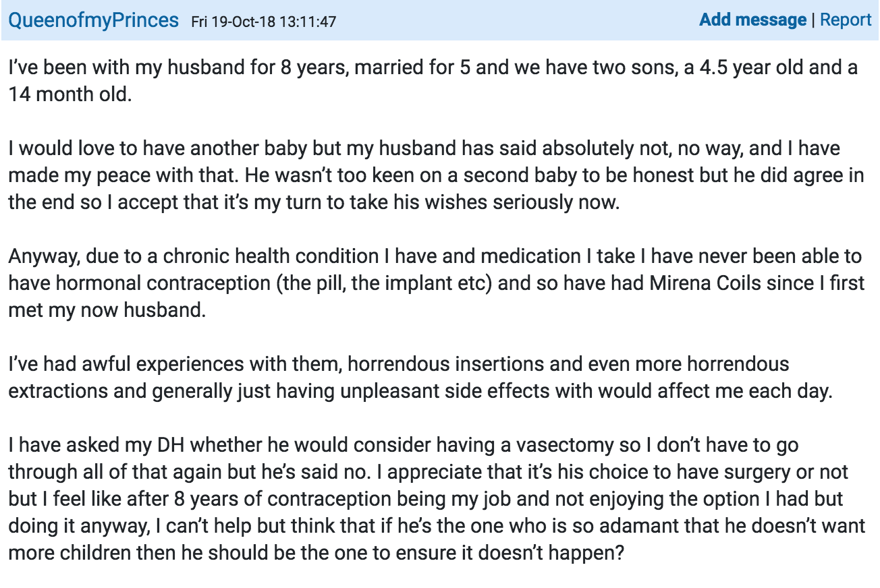Click the paragraph starting "I have asked my DH"
Viewport: 880px width, 588px height.
click(437, 499)
